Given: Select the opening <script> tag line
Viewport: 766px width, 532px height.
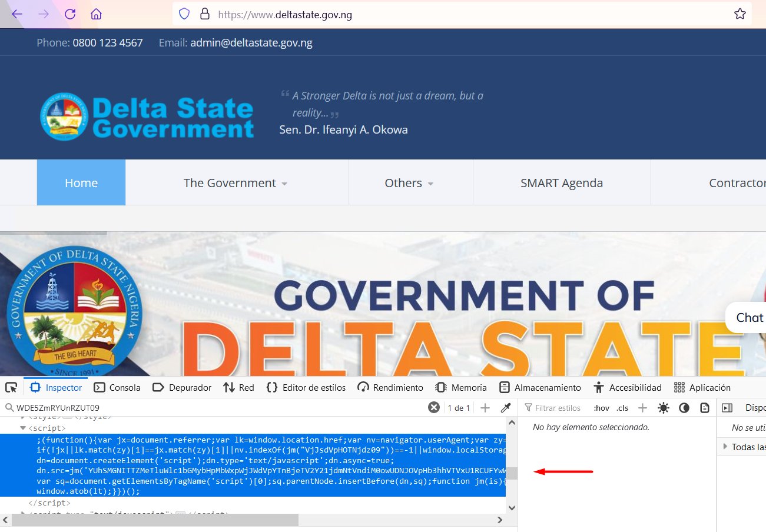Looking at the screenshot, I should click(x=47, y=428).
